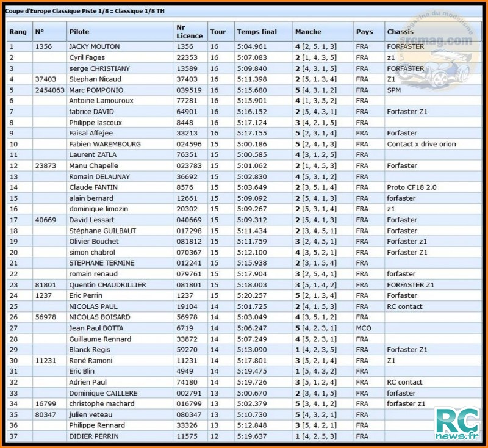Click licence number 080347
Viewport: 488px width, 448px height.
189,415
